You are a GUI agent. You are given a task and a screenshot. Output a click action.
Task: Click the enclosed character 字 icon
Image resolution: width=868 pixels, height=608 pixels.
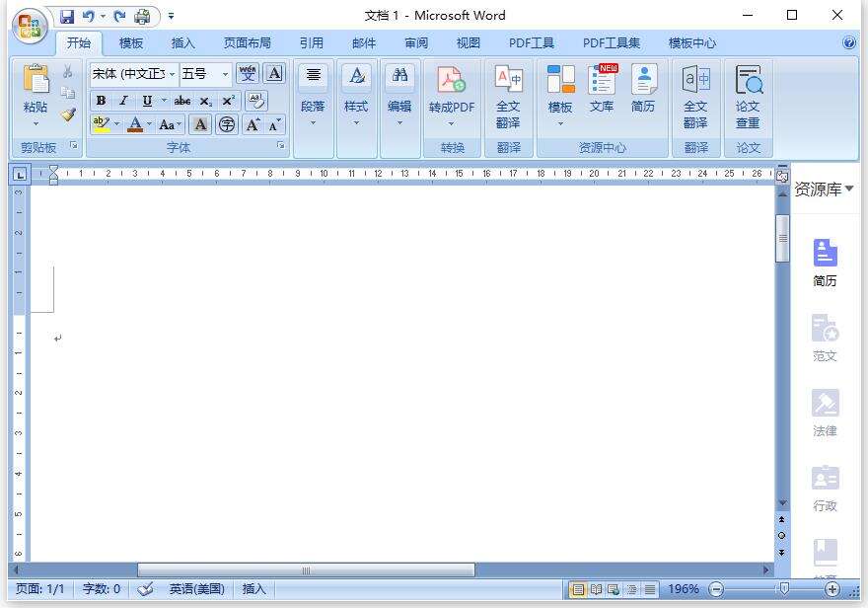pos(227,124)
